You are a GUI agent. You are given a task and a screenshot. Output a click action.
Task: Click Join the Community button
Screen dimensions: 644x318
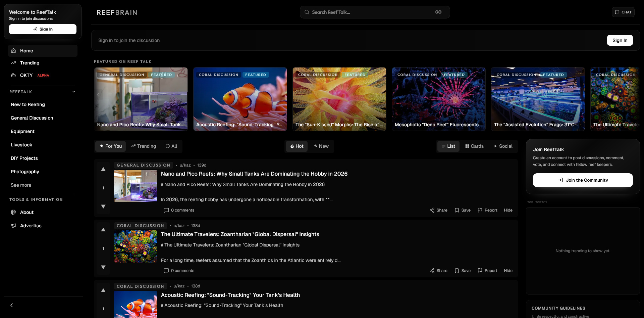pos(583,180)
